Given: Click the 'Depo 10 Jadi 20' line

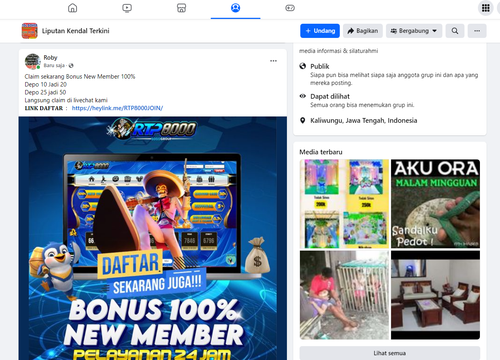Looking at the screenshot, I should 46,84.
